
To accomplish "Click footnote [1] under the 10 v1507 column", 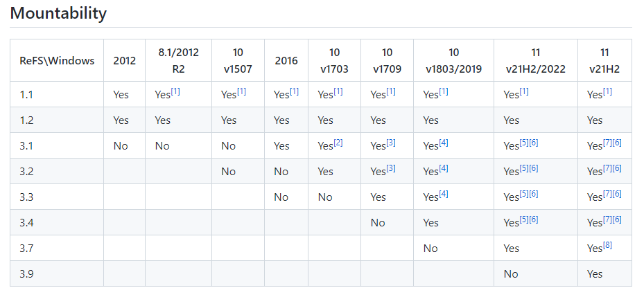I will tap(242, 91).
